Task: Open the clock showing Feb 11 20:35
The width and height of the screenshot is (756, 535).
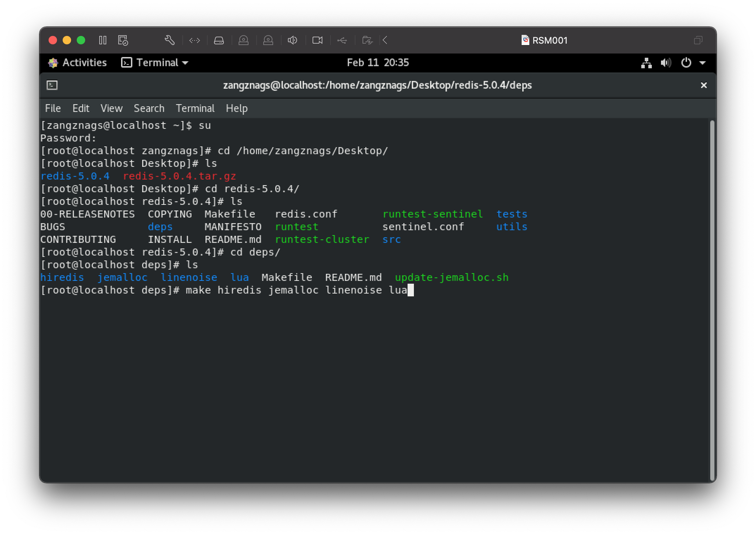Action: pos(378,63)
